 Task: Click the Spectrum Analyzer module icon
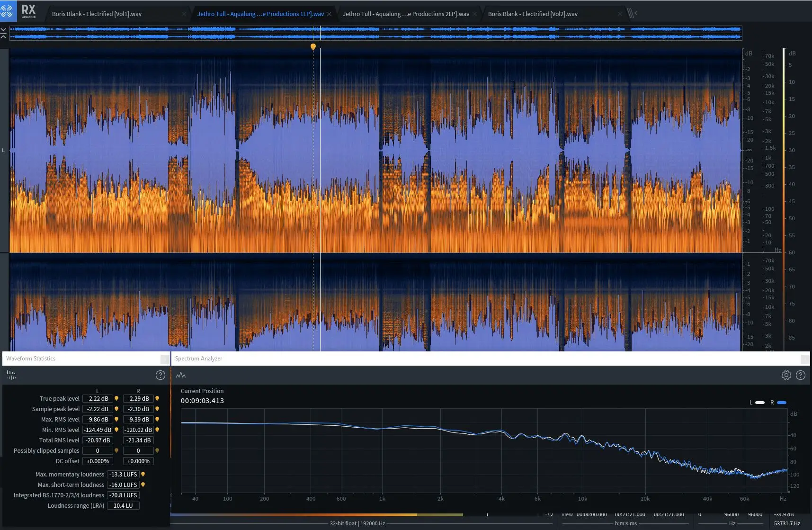[181, 375]
